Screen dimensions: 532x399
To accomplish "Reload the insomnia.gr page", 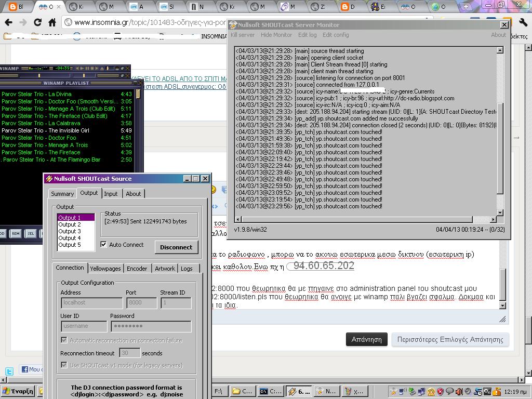I will coord(37,22).
